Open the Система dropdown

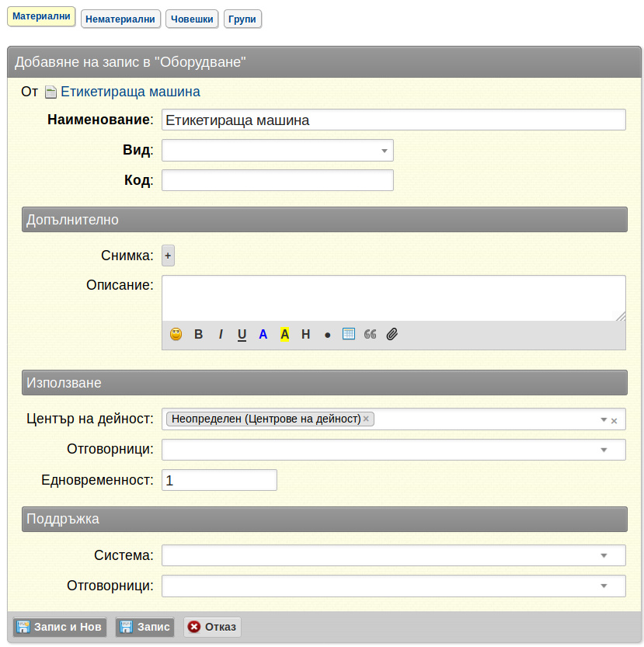(393, 555)
